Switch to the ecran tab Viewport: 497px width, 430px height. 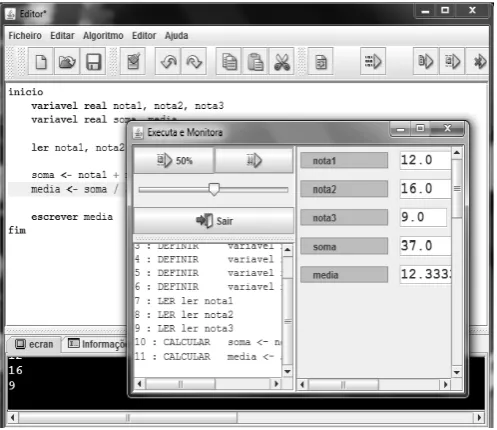tap(34, 344)
